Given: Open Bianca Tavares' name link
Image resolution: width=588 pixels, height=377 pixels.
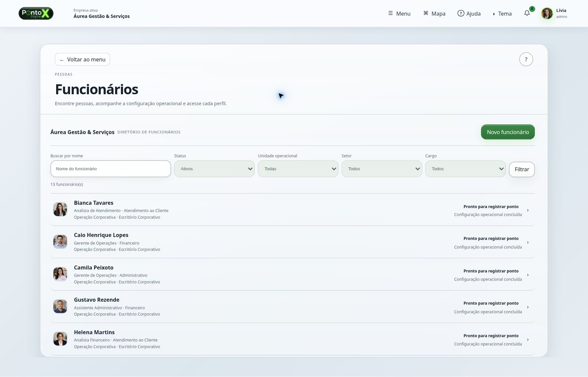Looking at the screenshot, I should pos(94,203).
